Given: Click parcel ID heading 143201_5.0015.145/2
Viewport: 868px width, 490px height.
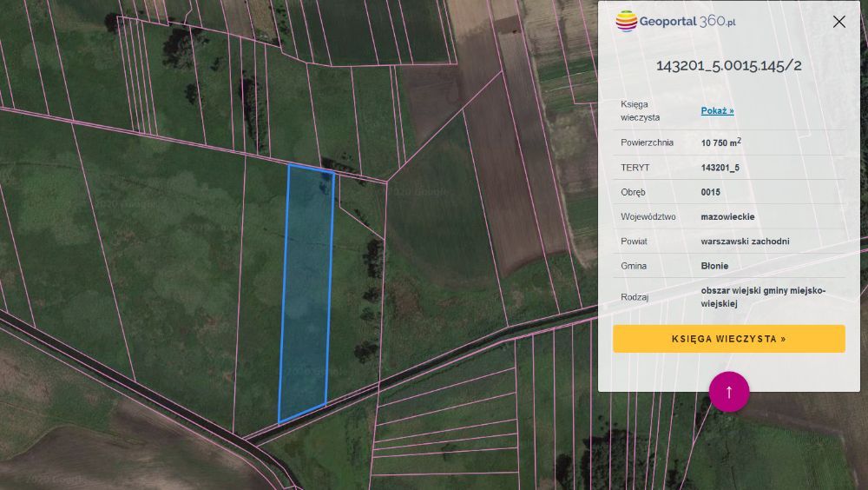Looking at the screenshot, I should pos(728,65).
